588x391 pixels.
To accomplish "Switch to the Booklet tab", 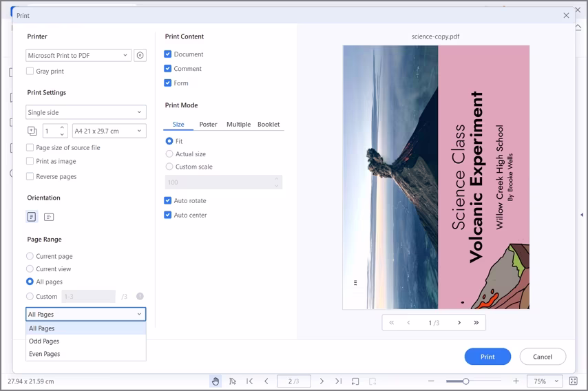I will pyautogui.click(x=269, y=125).
